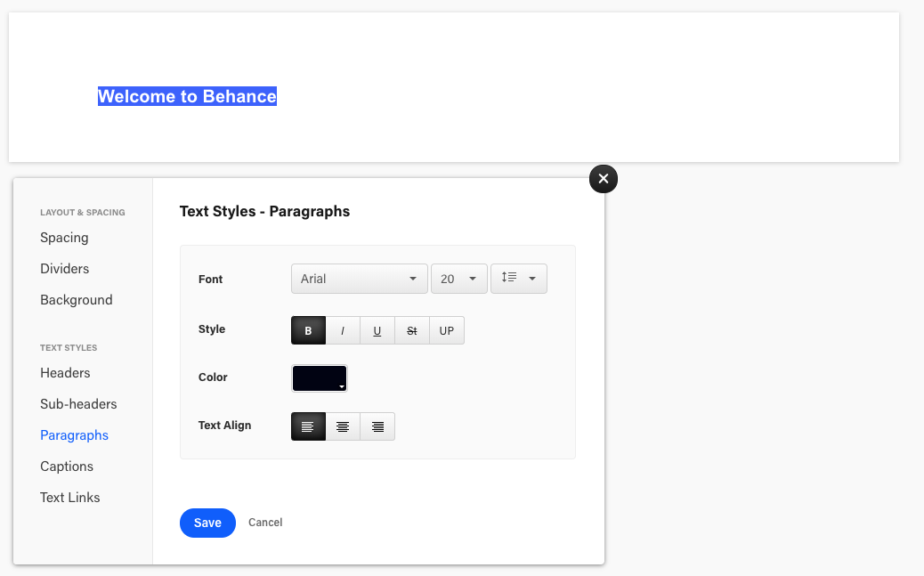Open Dividers settings
Image resolution: width=924 pixels, height=576 pixels.
pos(65,269)
